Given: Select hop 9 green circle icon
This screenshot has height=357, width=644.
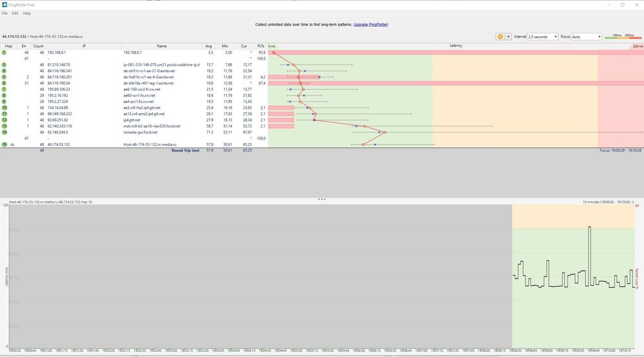Looking at the screenshot, I should [x=4, y=102].
